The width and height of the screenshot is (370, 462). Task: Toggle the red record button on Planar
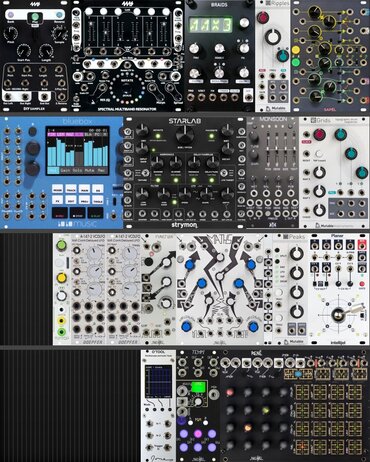(x=362, y=284)
